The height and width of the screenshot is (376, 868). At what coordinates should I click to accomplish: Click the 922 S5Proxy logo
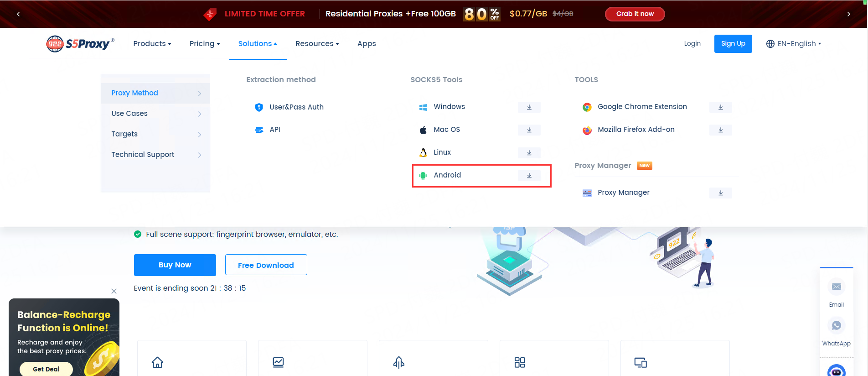tap(80, 44)
